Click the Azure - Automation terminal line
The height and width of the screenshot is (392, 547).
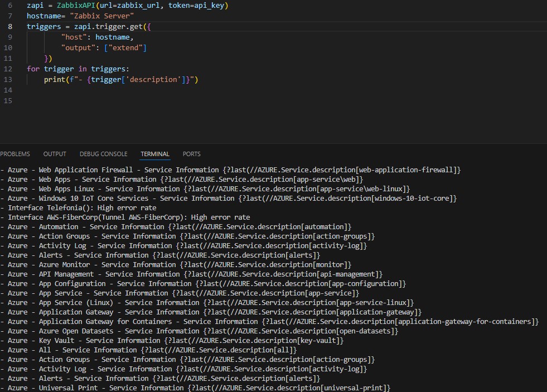176,227
